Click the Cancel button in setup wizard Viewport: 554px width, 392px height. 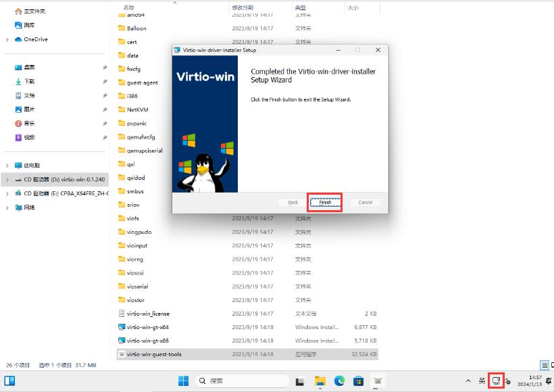pyautogui.click(x=366, y=202)
